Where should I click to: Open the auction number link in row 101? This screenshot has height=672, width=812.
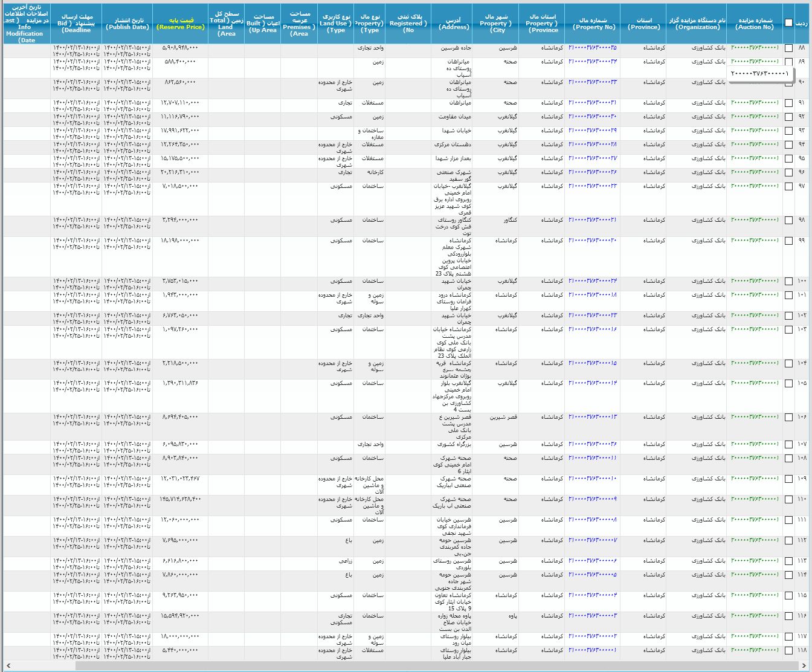(x=755, y=295)
